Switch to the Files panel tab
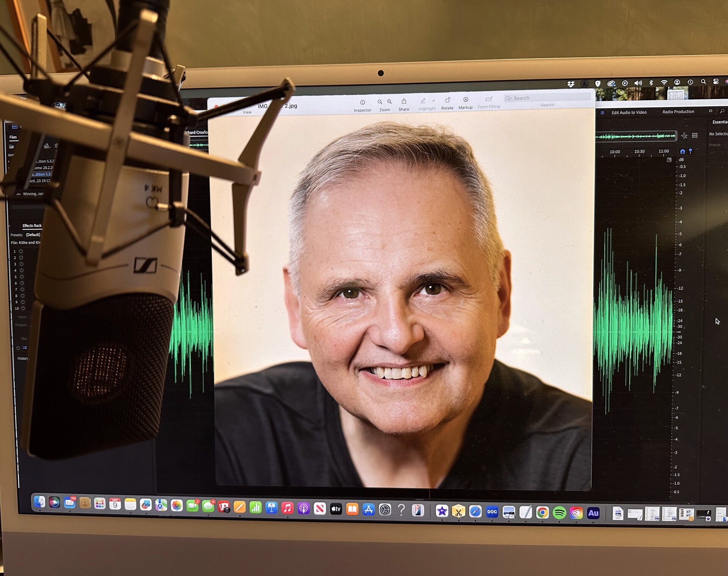 (13, 137)
